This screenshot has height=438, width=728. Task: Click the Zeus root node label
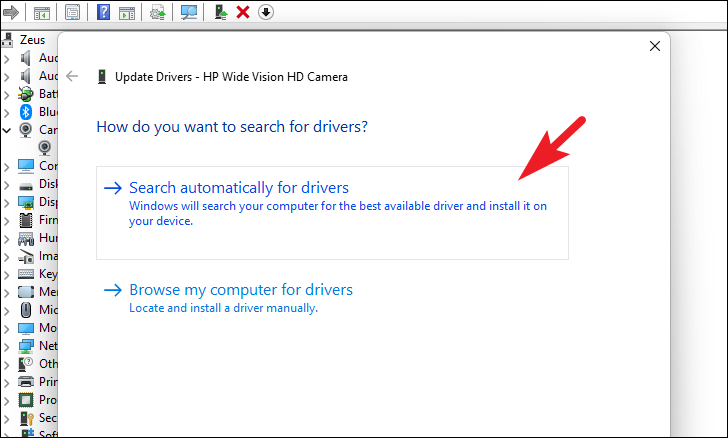[32, 40]
